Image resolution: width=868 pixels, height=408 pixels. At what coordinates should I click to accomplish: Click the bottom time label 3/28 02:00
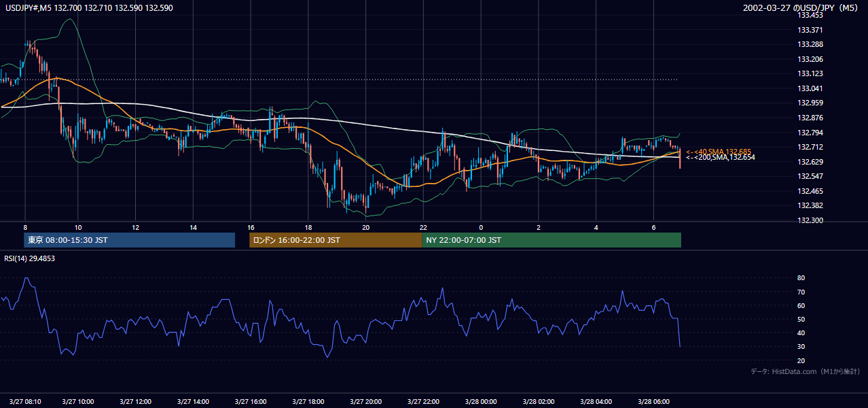tap(539, 401)
